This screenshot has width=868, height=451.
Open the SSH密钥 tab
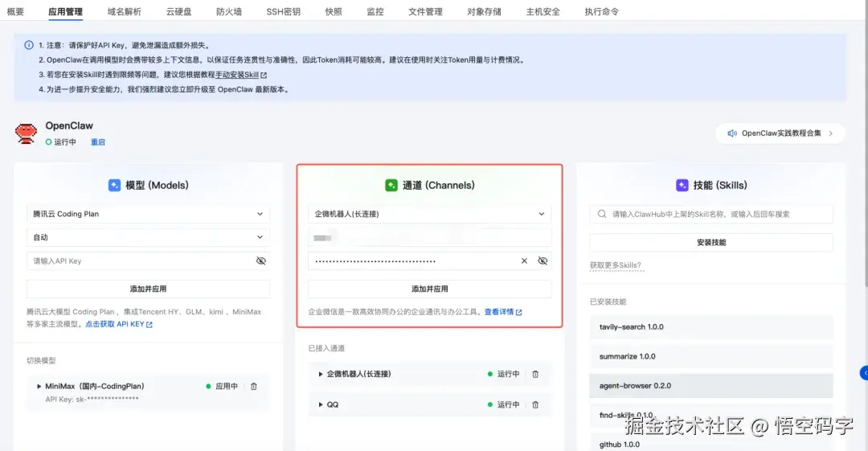click(283, 11)
